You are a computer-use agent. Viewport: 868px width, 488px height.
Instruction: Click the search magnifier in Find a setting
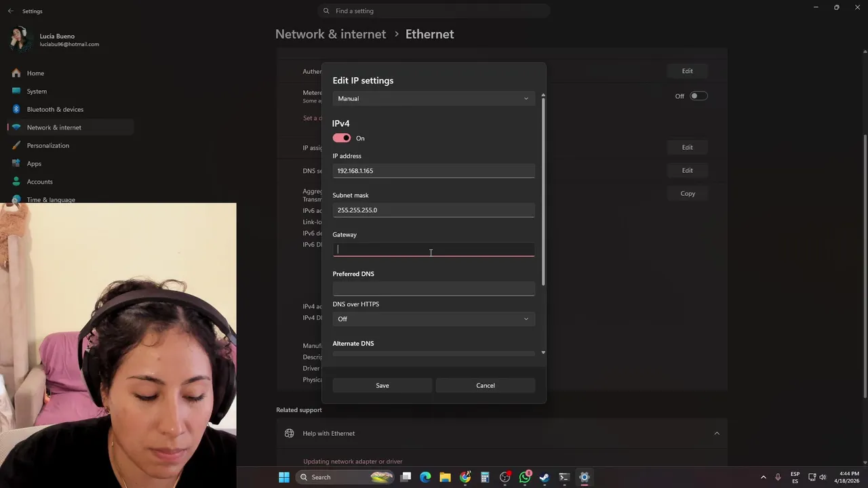[326, 11]
